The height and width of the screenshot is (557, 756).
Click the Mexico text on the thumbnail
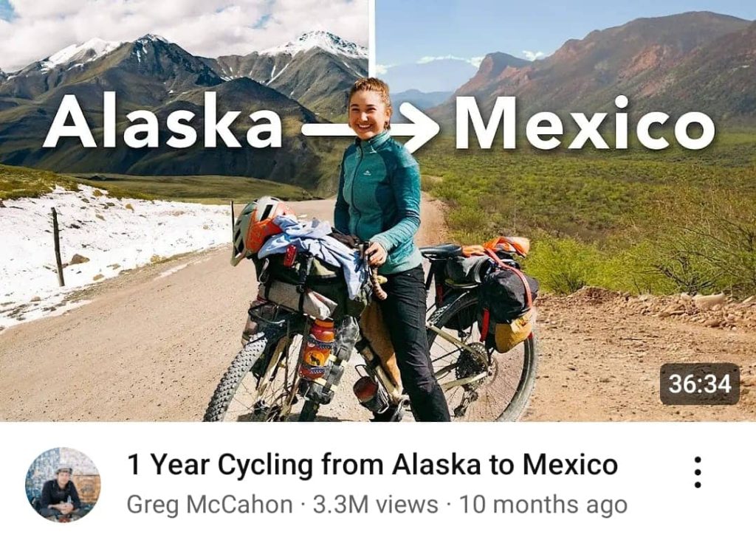point(585,124)
